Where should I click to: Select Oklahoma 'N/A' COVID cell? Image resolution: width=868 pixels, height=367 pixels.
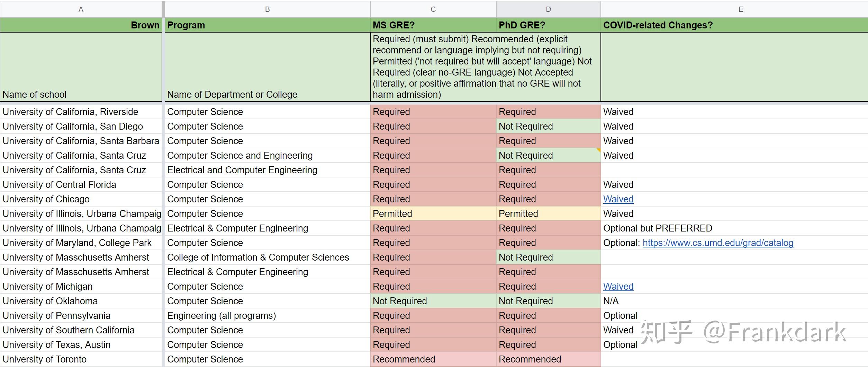pos(734,301)
